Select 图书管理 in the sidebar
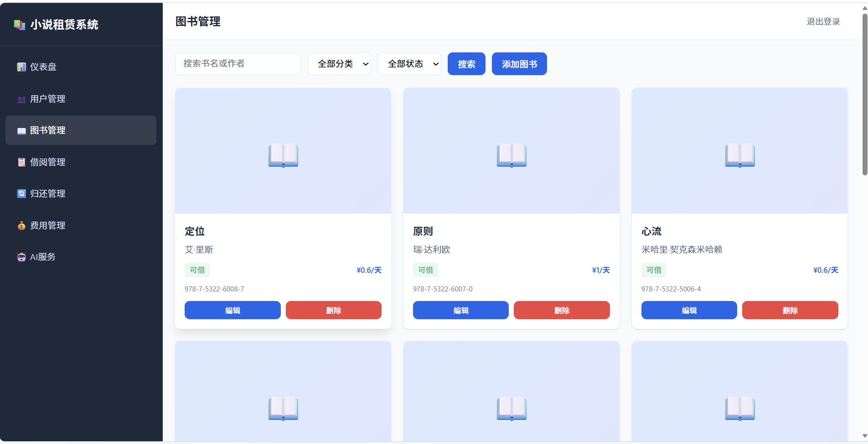Viewport: 868px width, 444px height. pos(81,130)
